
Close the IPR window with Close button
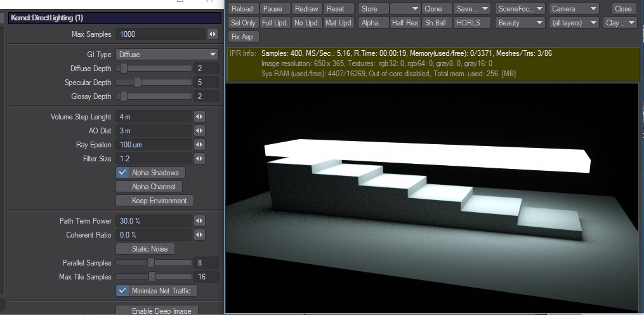pos(623,9)
